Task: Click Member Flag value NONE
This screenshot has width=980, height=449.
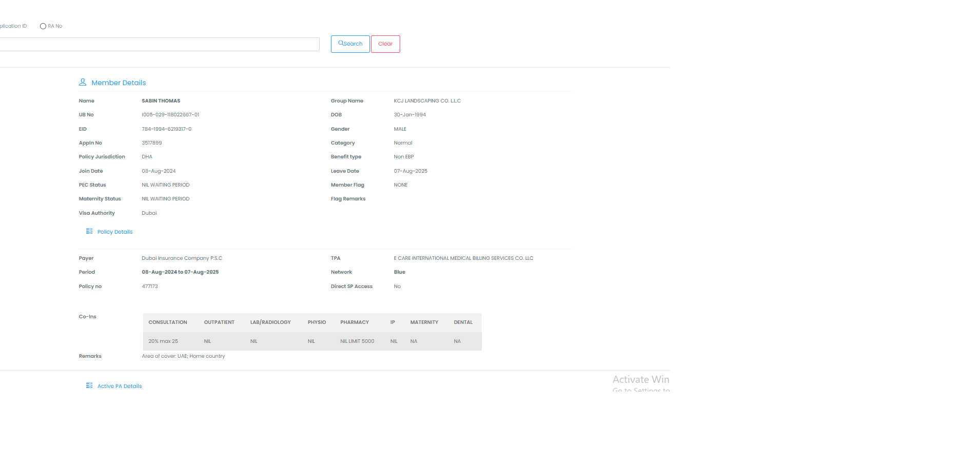Action: coord(401,185)
